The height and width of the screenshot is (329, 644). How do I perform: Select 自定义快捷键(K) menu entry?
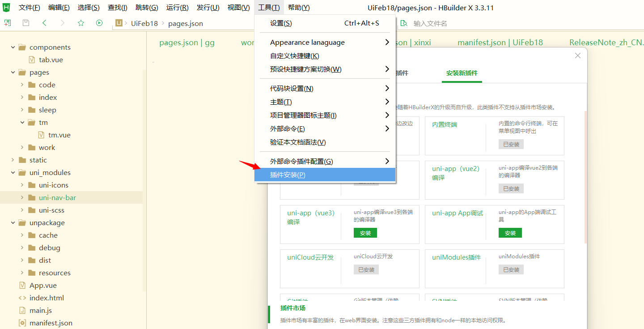pos(325,56)
